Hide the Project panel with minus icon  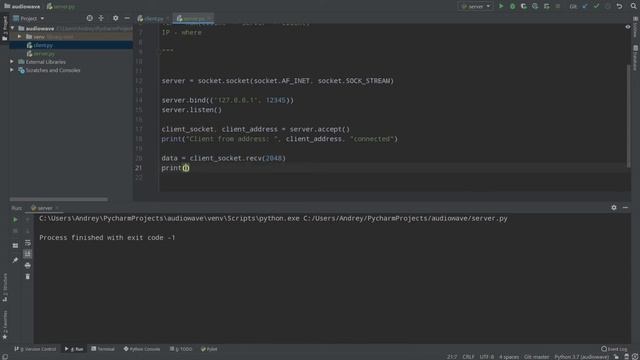coord(127,18)
